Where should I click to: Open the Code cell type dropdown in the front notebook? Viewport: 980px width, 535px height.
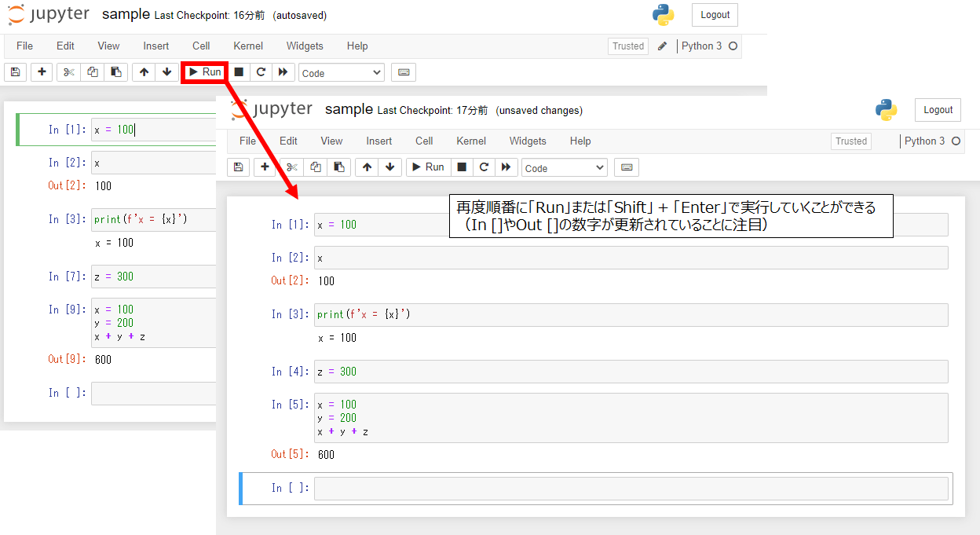(x=565, y=168)
